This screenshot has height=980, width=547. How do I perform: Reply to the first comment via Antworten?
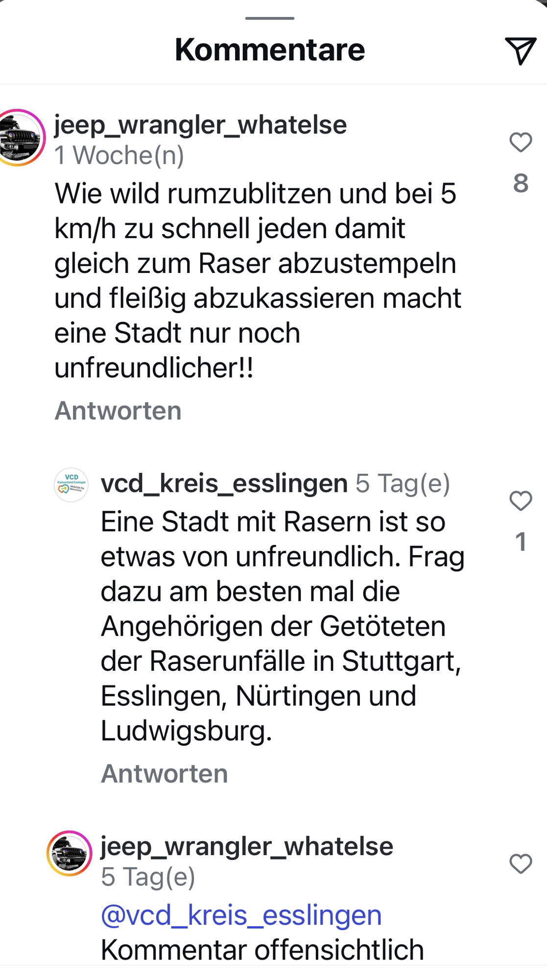pyautogui.click(x=118, y=411)
